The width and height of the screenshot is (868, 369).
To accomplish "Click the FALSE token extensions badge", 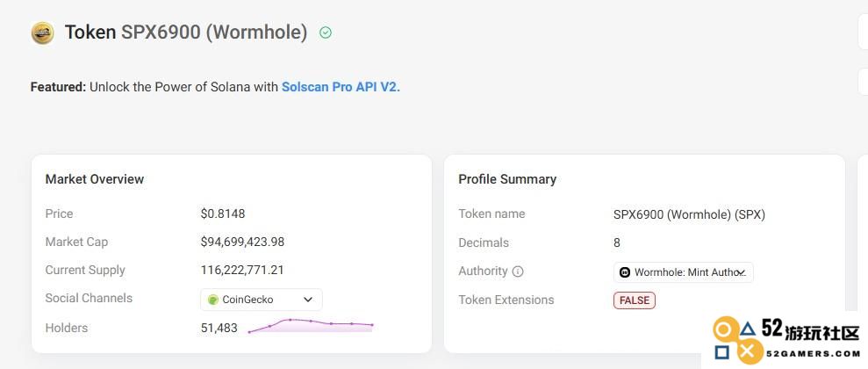I will point(635,300).
